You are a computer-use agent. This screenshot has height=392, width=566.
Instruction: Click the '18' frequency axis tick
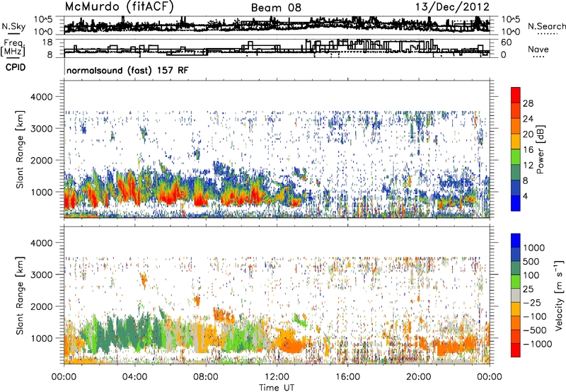(47, 42)
